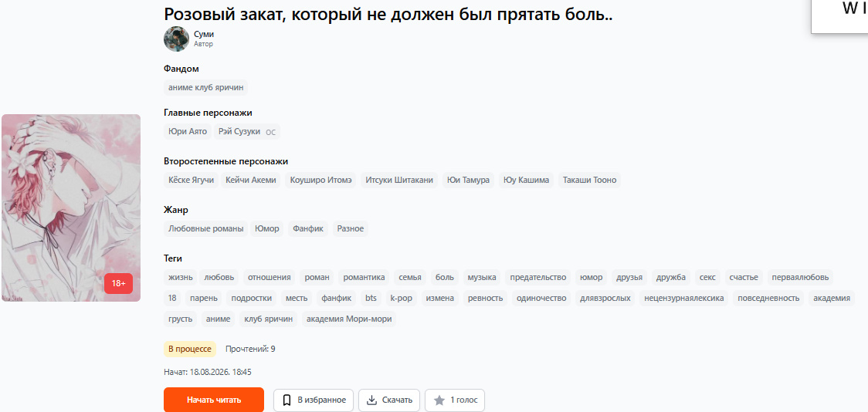Click the месть tag
Viewport: 868px width, 412px height.
[x=297, y=298]
